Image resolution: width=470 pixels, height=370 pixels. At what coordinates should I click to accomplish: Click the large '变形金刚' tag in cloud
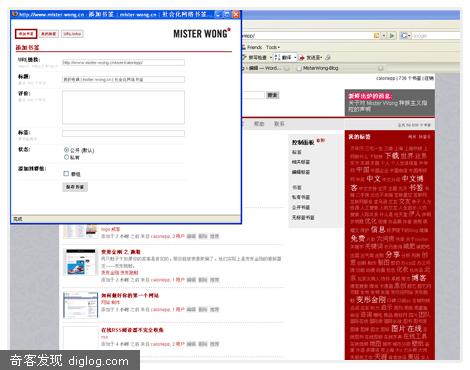pos(371,299)
